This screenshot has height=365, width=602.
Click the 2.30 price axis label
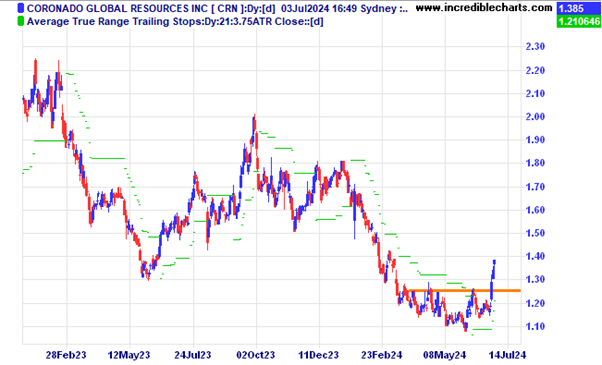(535, 47)
